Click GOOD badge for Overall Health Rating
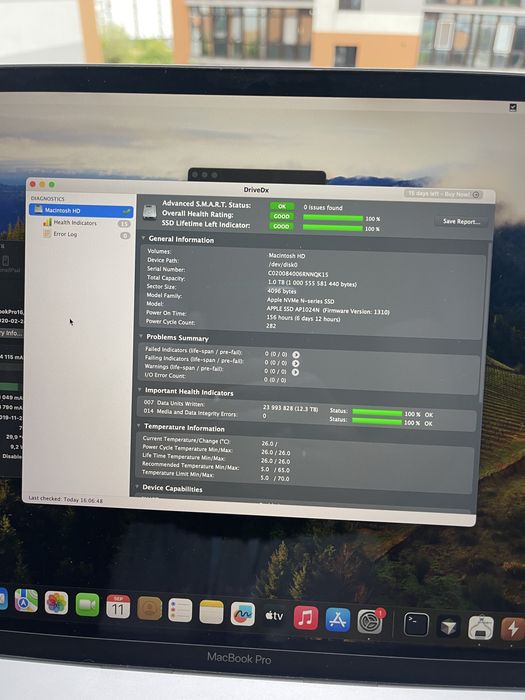The image size is (525, 700). (282, 216)
